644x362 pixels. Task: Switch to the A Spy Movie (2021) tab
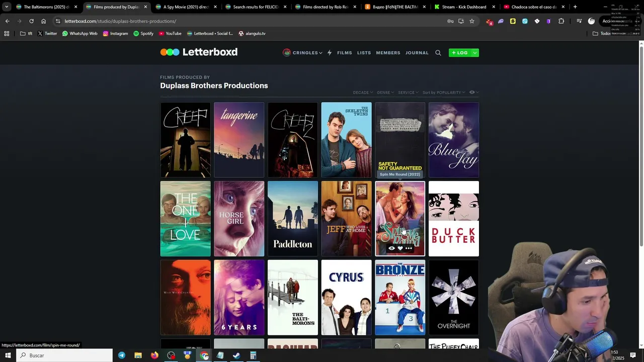click(x=186, y=7)
